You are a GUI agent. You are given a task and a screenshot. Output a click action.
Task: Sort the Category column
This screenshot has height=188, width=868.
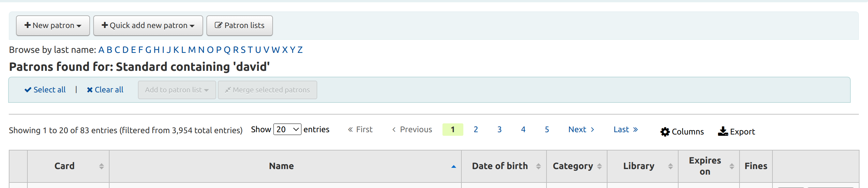tap(599, 166)
